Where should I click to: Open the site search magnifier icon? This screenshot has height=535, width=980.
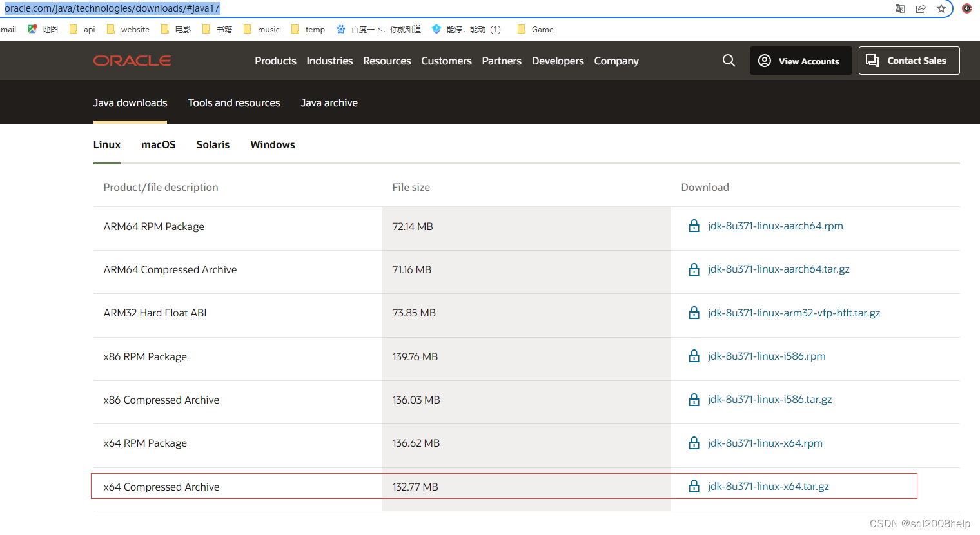pyautogui.click(x=729, y=61)
